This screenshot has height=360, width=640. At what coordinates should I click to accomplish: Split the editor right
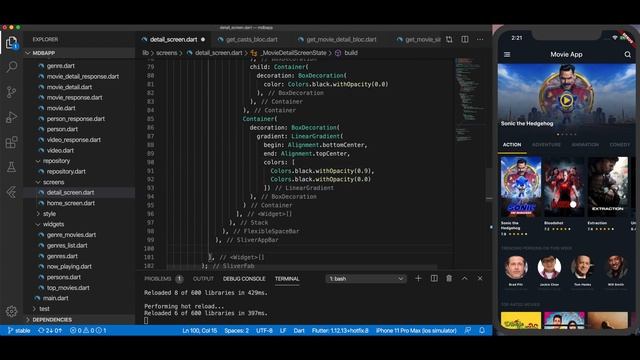tap(465, 40)
